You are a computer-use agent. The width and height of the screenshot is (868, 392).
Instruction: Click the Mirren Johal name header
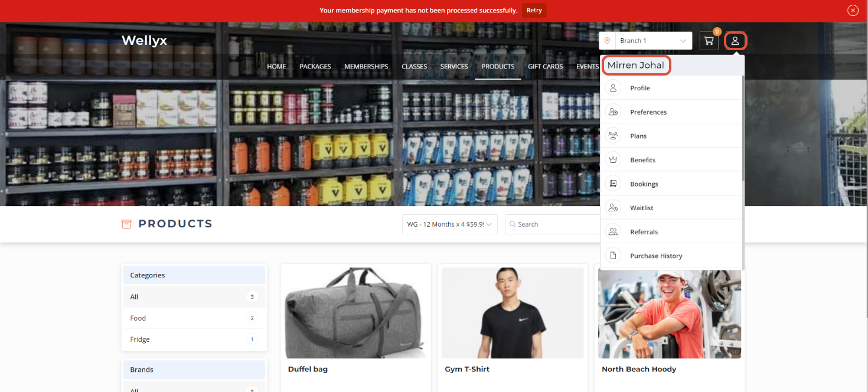636,65
